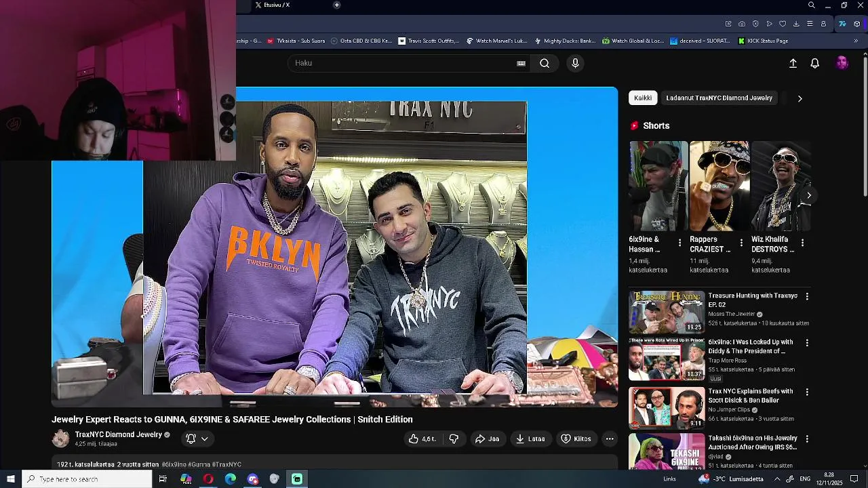Viewport: 868px width, 488px height.
Task: Show hidden system tray icons chevron
Action: 777,479
